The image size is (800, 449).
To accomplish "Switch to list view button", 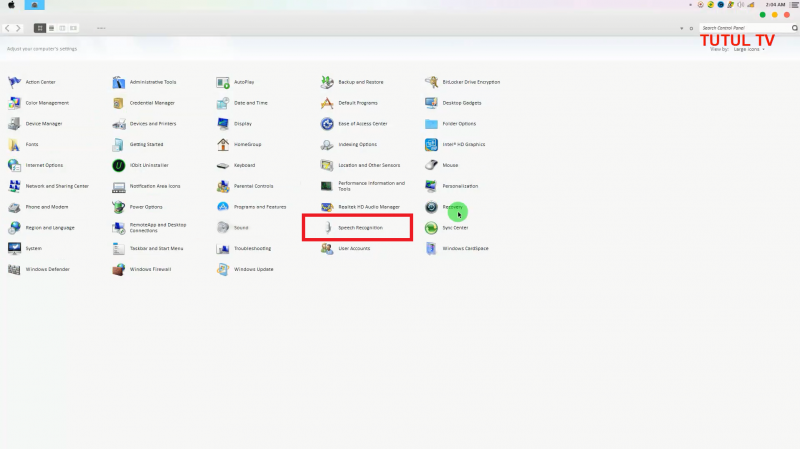I will (x=51, y=28).
